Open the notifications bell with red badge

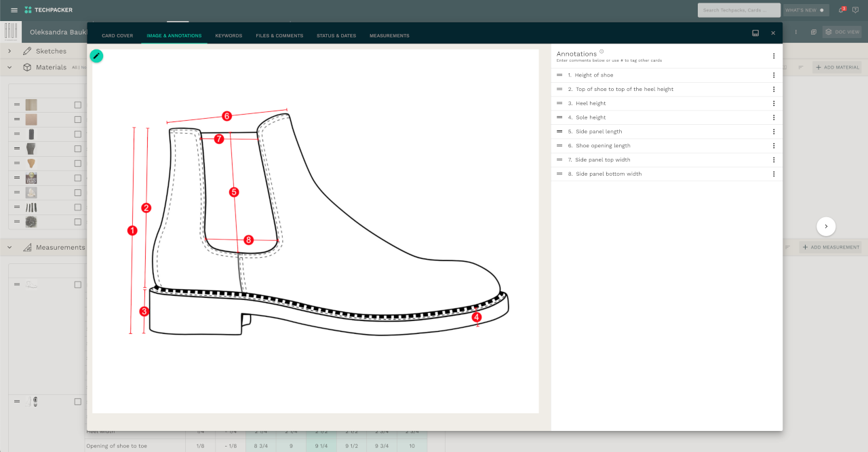[842, 10]
